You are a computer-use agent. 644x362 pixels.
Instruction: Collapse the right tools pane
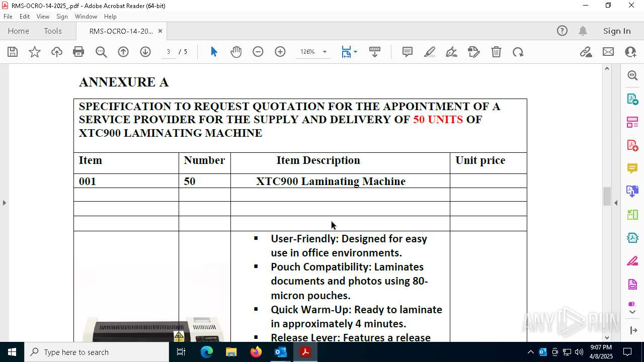click(616, 203)
